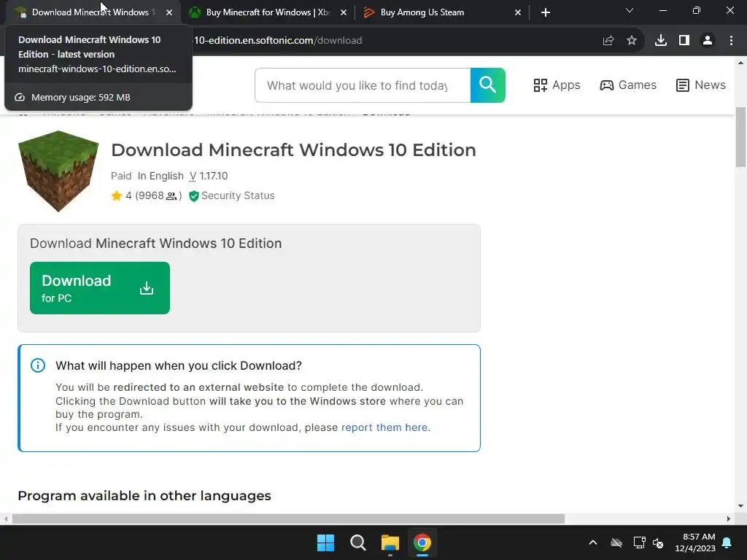Viewport: 747px width, 560px height.
Task: Open the Chrome three-dot menu
Action: pos(731,41)
